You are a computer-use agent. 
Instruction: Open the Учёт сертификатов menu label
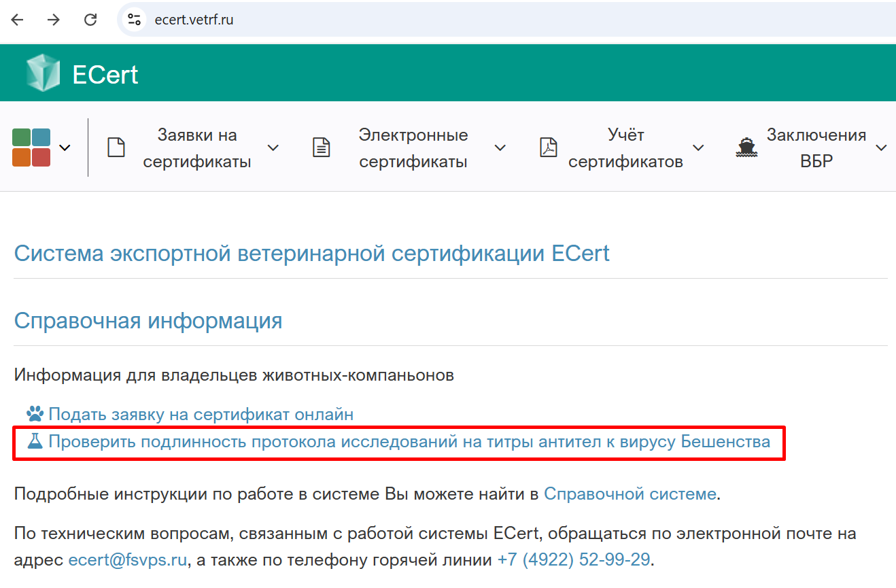(x=625, y=148)
